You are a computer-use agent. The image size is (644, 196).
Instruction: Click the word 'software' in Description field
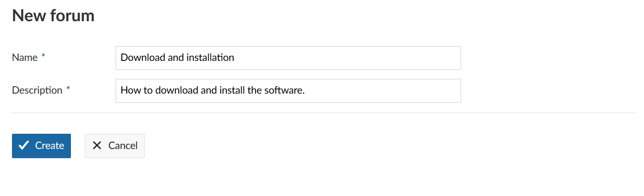(x=283, y=90)
